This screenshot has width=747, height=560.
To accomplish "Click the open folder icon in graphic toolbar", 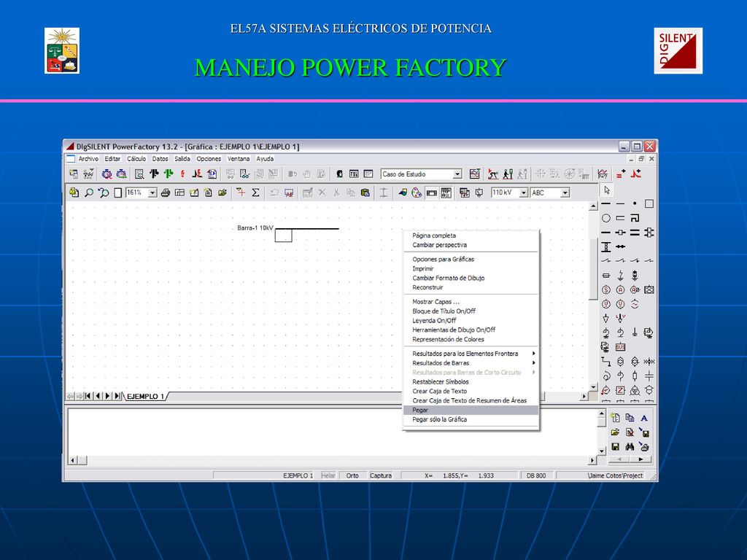I will coord(222,192).
